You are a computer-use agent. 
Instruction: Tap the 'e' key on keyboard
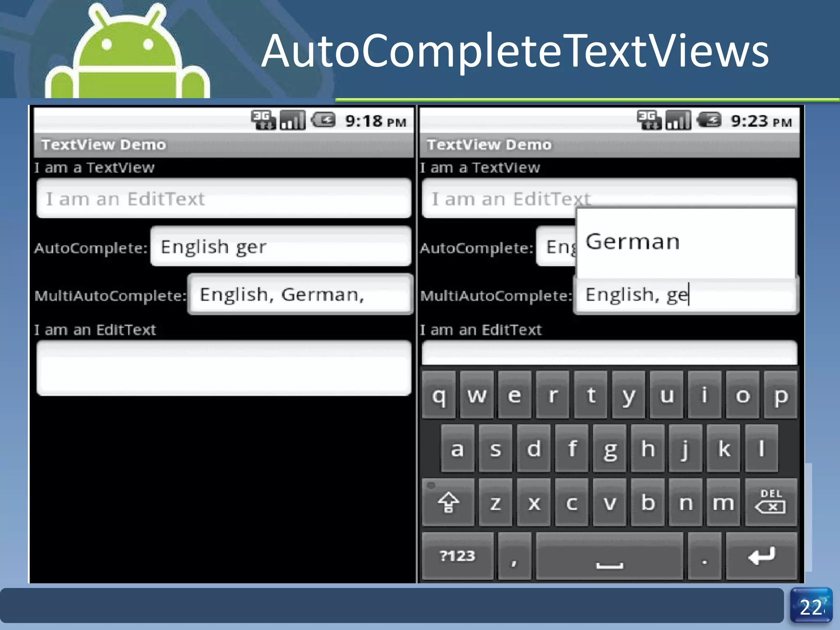[515, 395]
